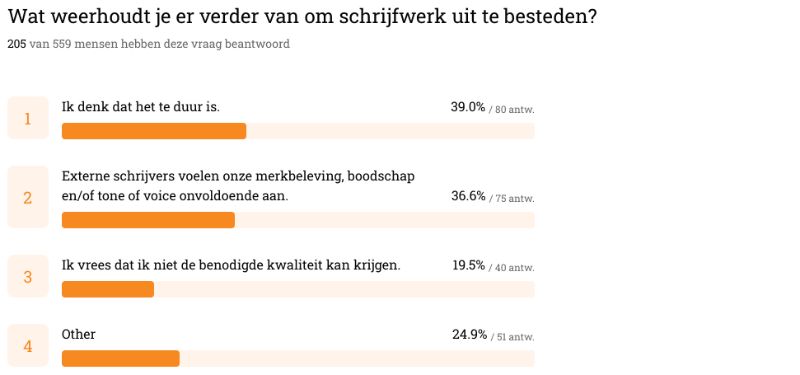
Task: Click the 36.6% percentage value
Action: [468, 196]
